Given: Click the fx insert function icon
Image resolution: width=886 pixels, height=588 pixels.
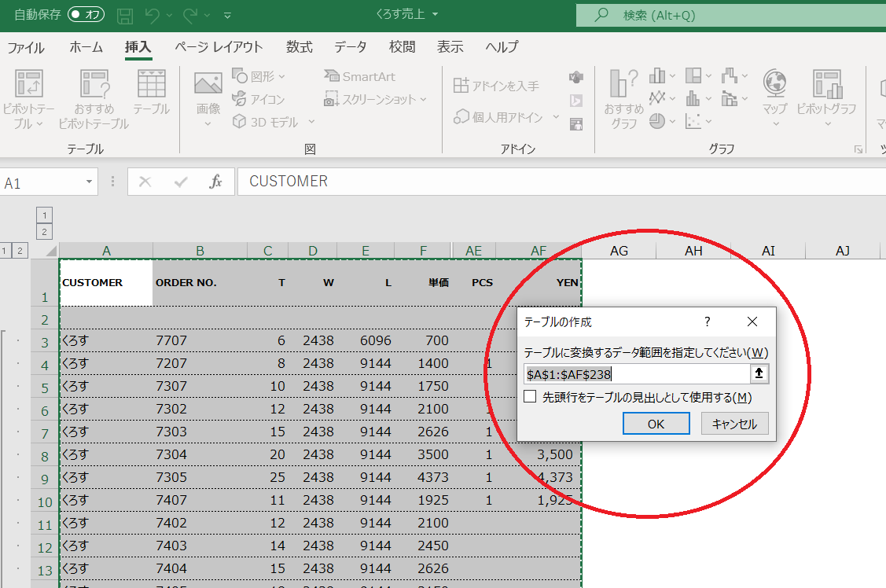Looking at the screenshot, I should click(215, 182).
